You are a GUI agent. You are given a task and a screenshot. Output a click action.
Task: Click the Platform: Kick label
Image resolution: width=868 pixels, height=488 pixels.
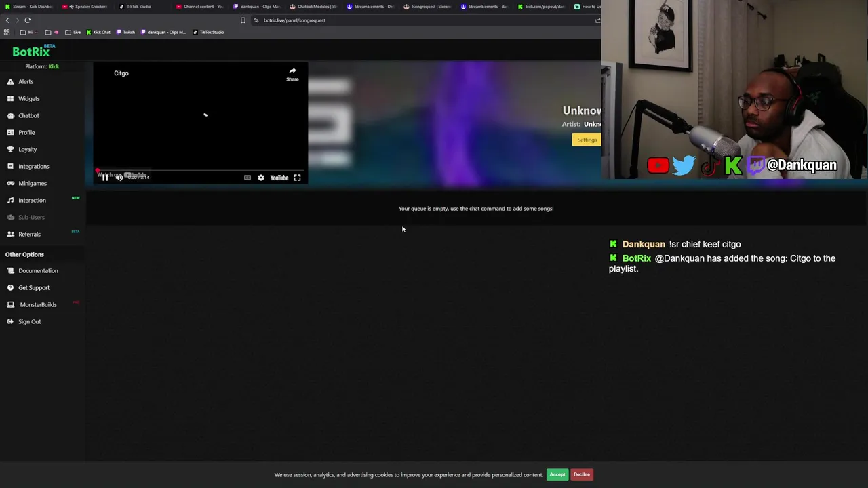pos(42,66)
